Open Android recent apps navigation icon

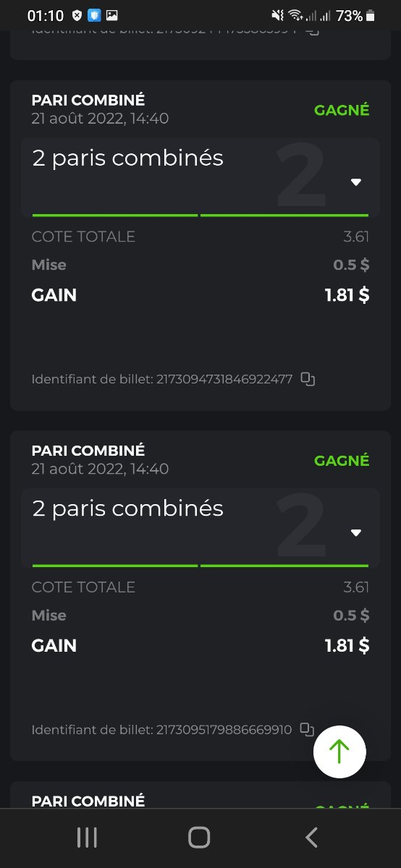point(87,838)
